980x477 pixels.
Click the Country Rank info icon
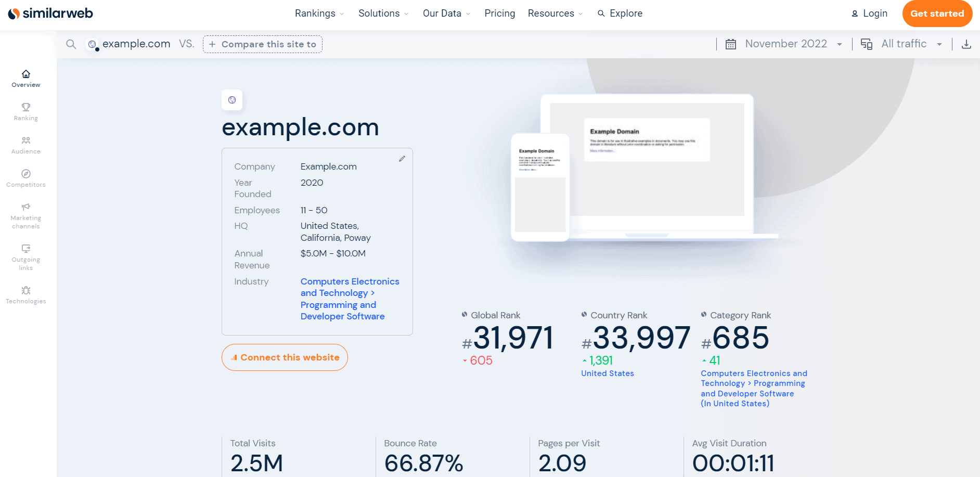[584, 314]
